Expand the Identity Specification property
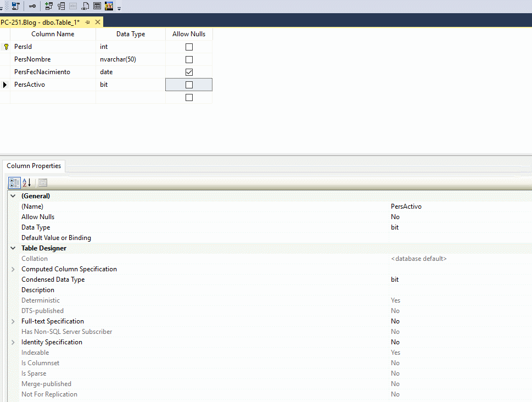This screenshot has width=532, height=402. 13,342
